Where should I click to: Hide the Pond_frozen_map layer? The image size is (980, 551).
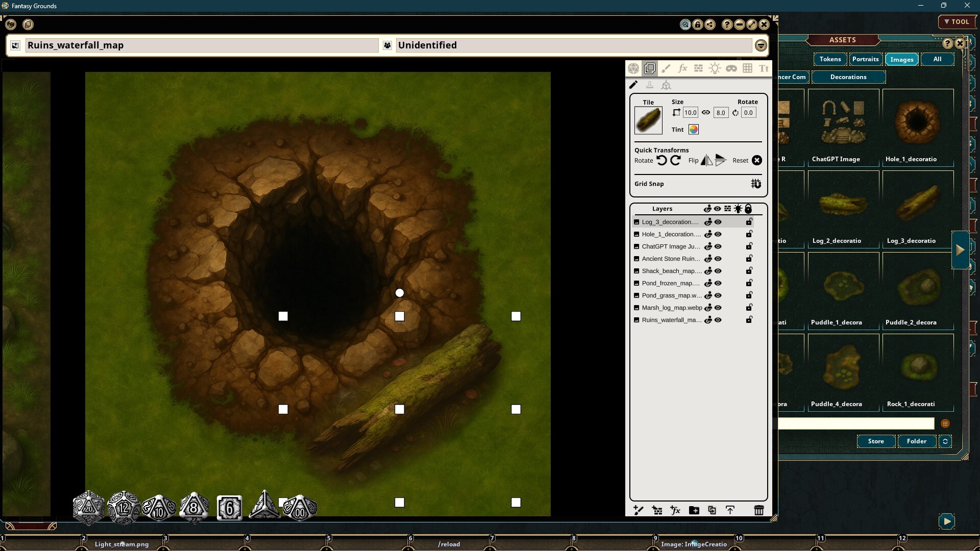click(718, 283)
